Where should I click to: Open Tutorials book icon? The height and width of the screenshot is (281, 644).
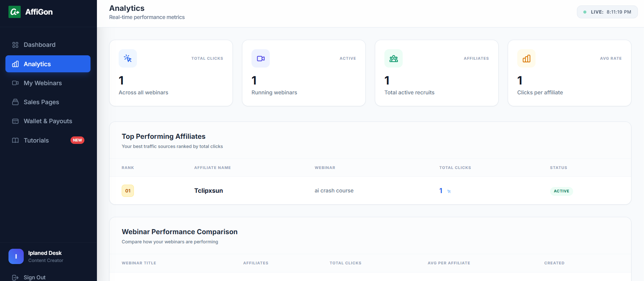pyautogui.click(x=15, y=140)
